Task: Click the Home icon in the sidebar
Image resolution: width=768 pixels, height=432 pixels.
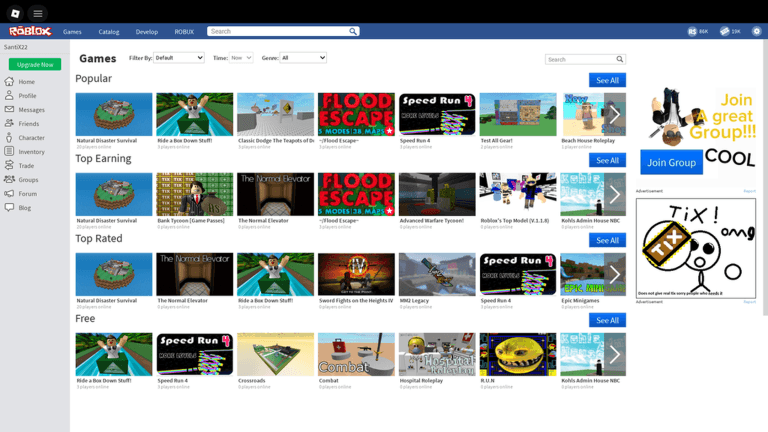Action: pos(9,81)
